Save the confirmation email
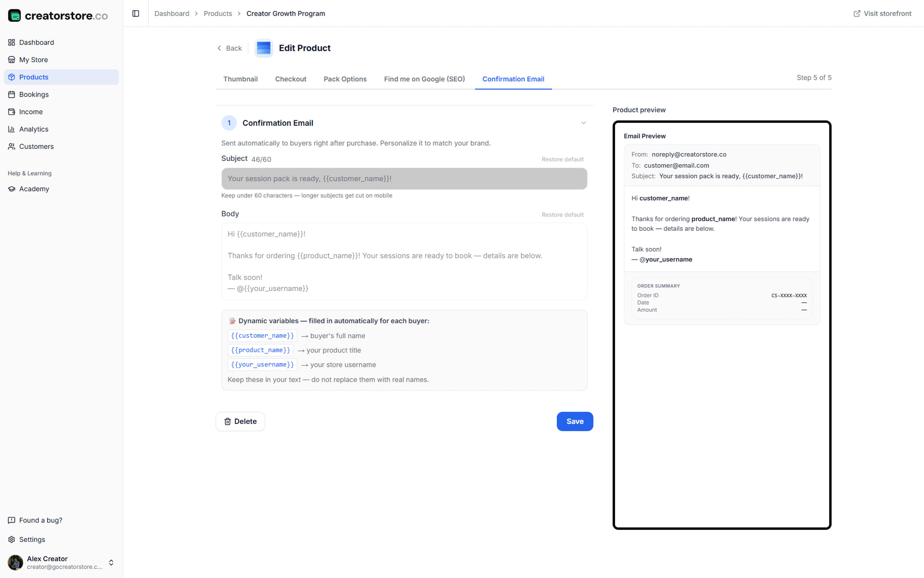Screen dimensions: 924x578 tap(575, 421)
